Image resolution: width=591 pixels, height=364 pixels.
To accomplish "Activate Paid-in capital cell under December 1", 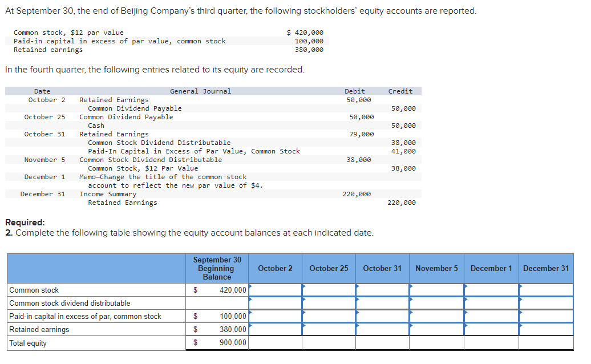I will click(x=491, y=316).
